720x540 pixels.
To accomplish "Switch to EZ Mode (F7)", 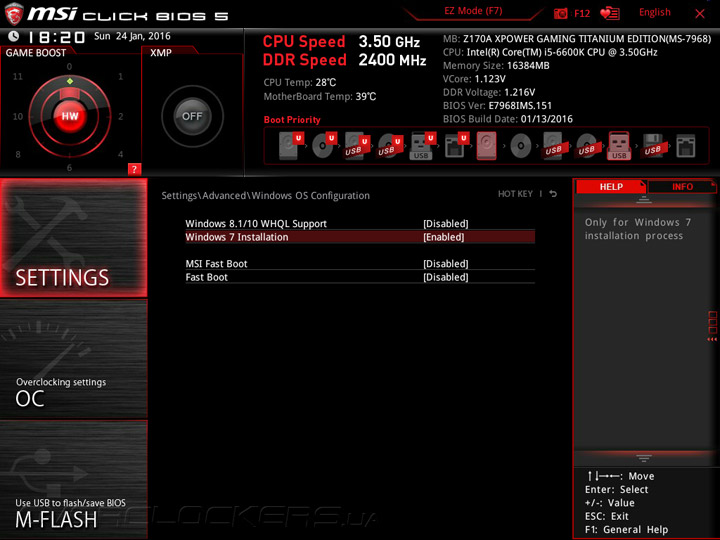I will coord(473,11).
